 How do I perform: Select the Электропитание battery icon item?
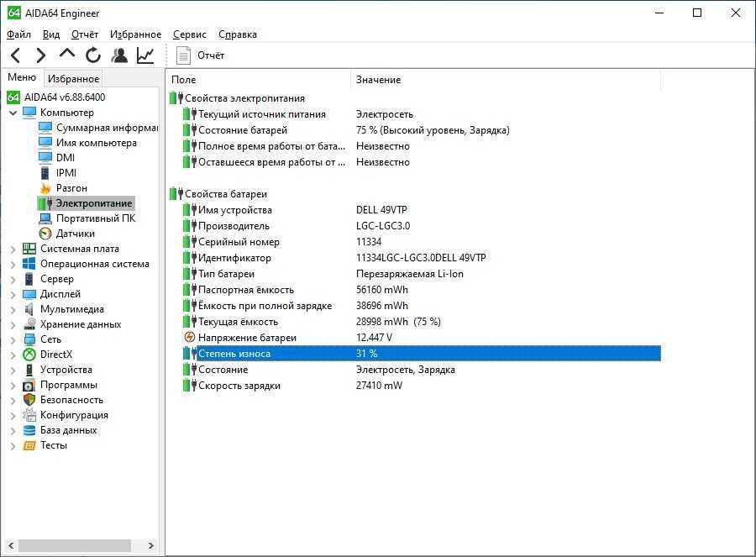tap(45, 203)
